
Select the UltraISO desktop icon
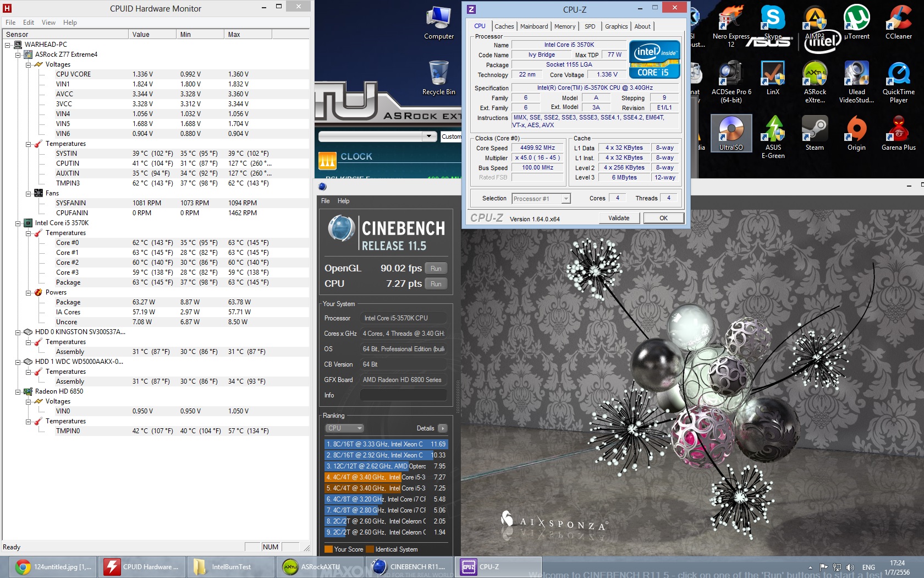point(731,133)
